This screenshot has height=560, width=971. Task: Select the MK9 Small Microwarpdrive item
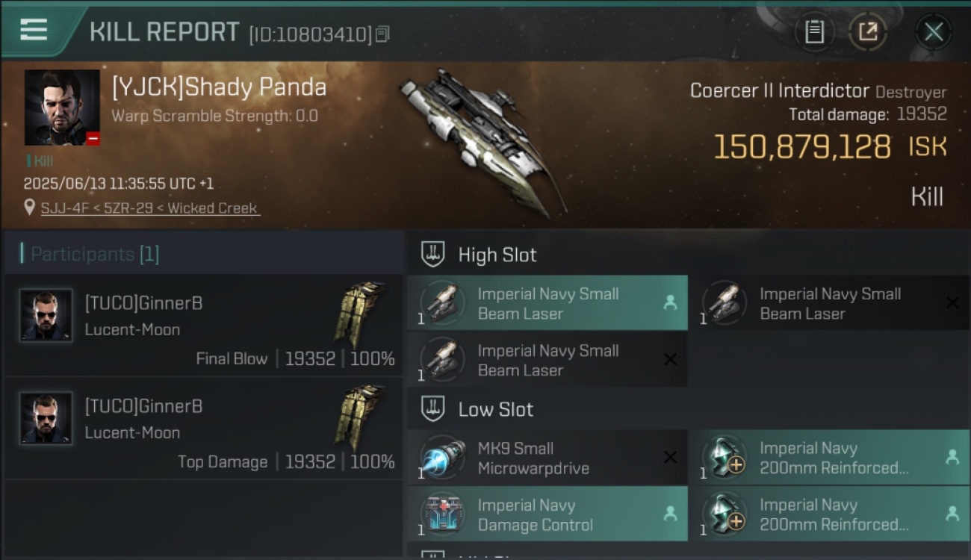pyautogui.click(x=547, y=458)
